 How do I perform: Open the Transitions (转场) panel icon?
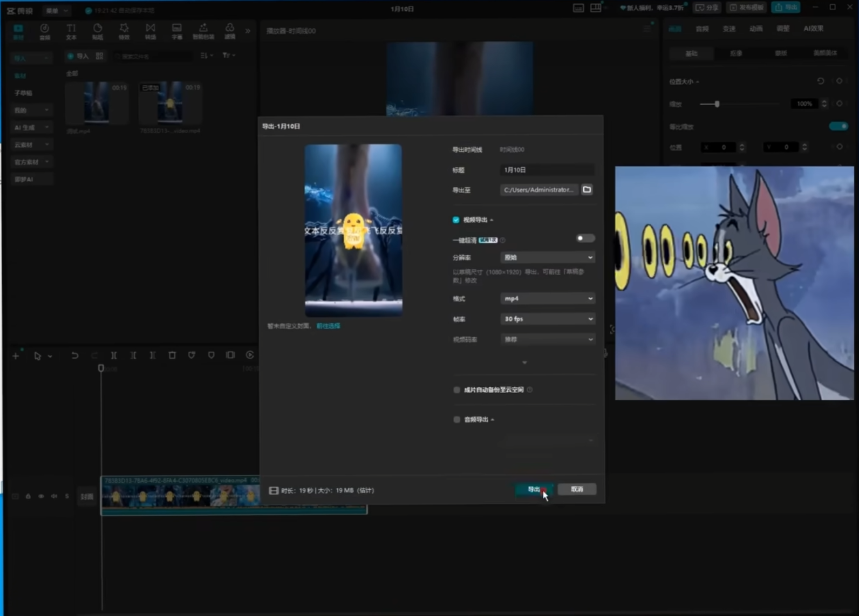pos(151,31)
